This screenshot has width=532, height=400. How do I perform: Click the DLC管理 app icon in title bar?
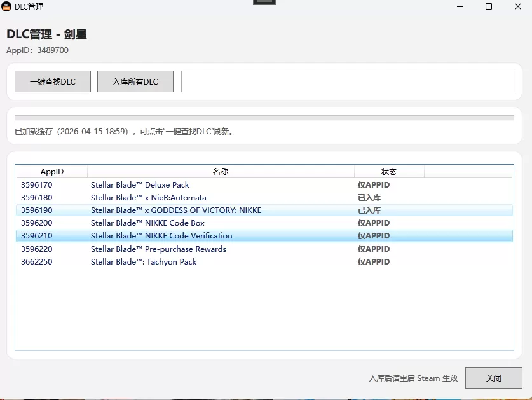[7, 7]
